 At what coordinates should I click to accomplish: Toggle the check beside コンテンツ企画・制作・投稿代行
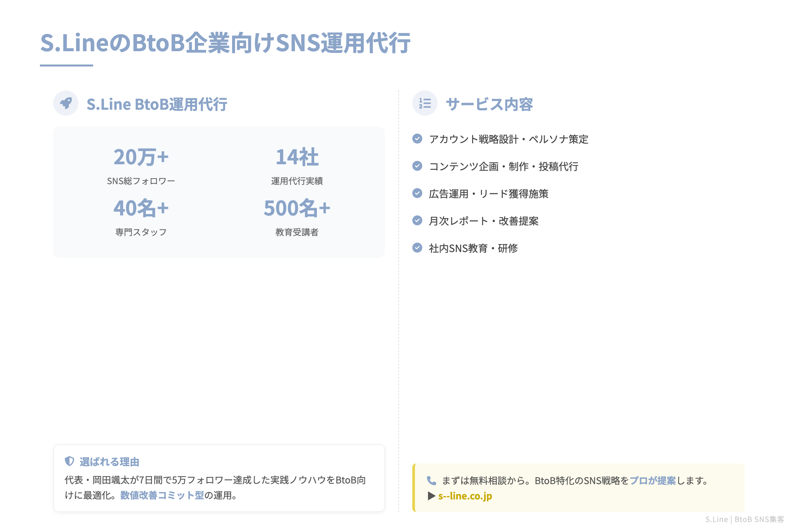click(x=417, y=166)
